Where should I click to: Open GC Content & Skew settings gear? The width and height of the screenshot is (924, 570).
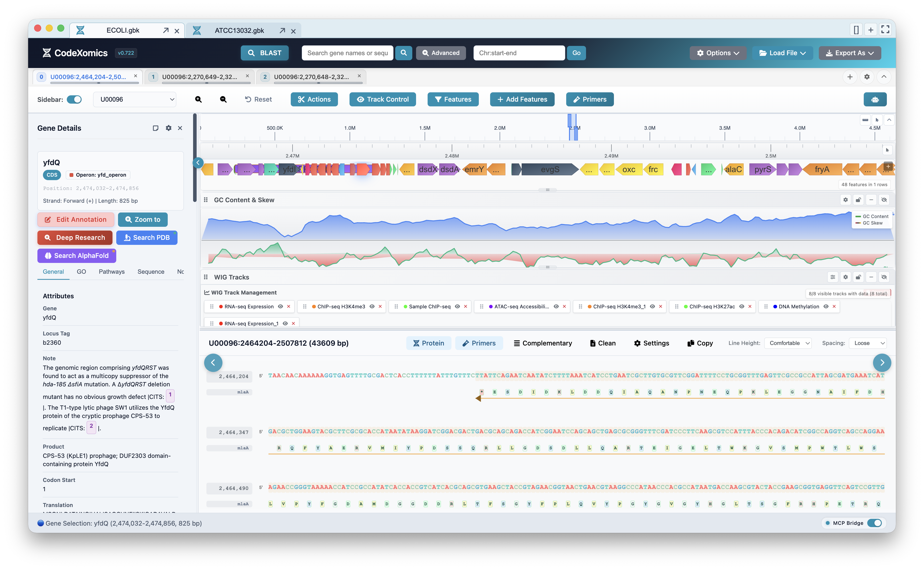845,200
